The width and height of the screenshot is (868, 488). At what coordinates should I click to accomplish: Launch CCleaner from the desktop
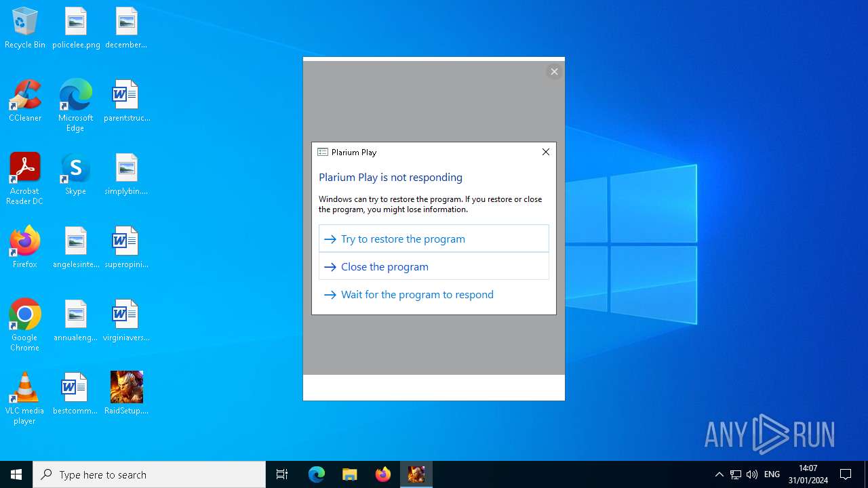[25, 101]
